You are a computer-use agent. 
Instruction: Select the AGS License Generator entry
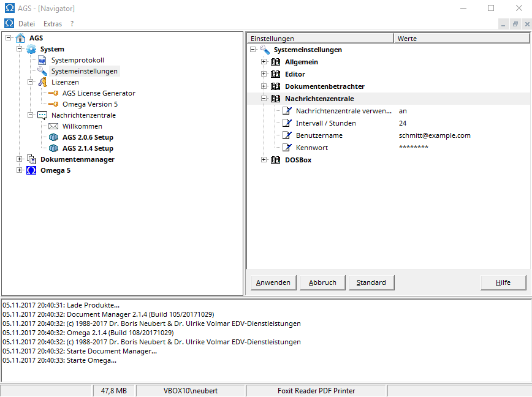pyautogui.click(x=99, y=93)
